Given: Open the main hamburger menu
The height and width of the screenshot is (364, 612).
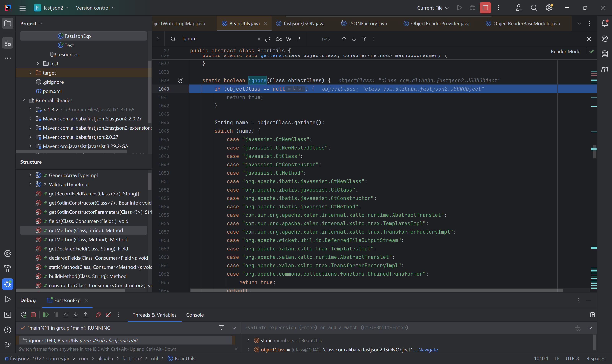Looking at the screenshot, I should click(23, 8).
